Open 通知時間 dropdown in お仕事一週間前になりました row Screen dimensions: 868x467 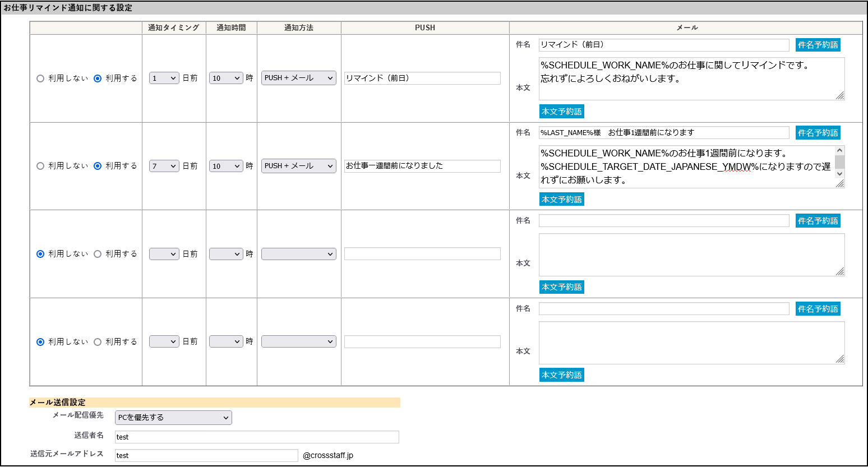pyautogui.click(x=226, y=166)
